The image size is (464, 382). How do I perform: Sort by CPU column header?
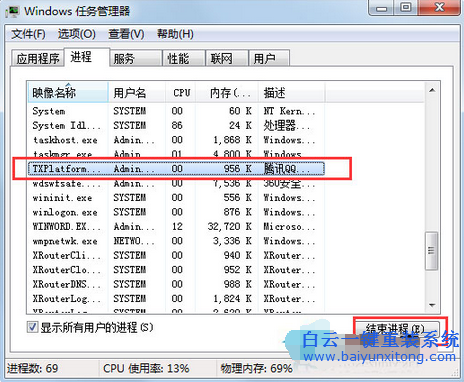(180, 92)
